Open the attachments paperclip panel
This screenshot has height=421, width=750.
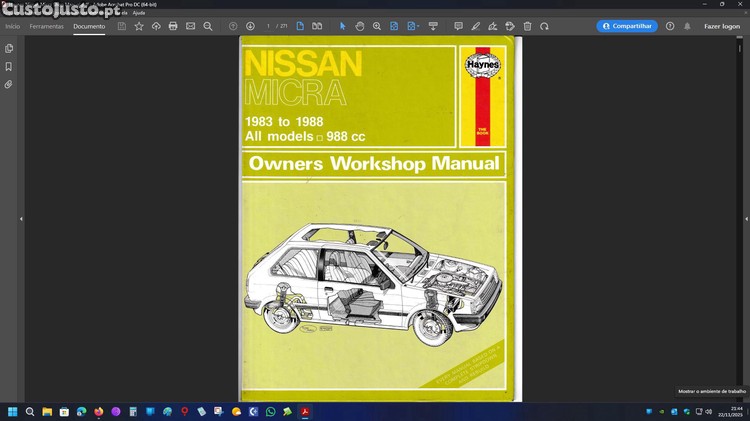[9, 85]
